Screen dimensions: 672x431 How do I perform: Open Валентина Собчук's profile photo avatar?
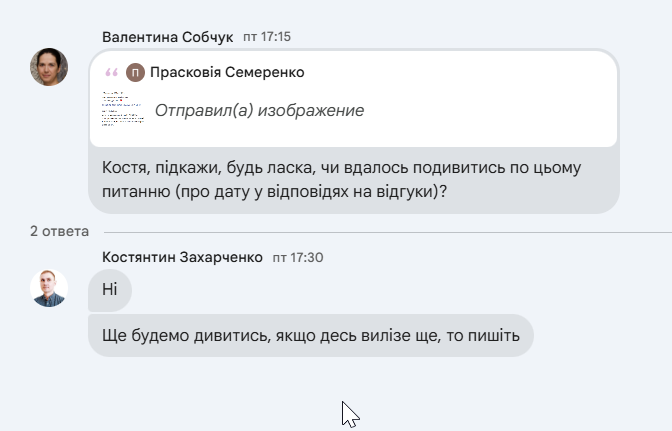point(49,67)
